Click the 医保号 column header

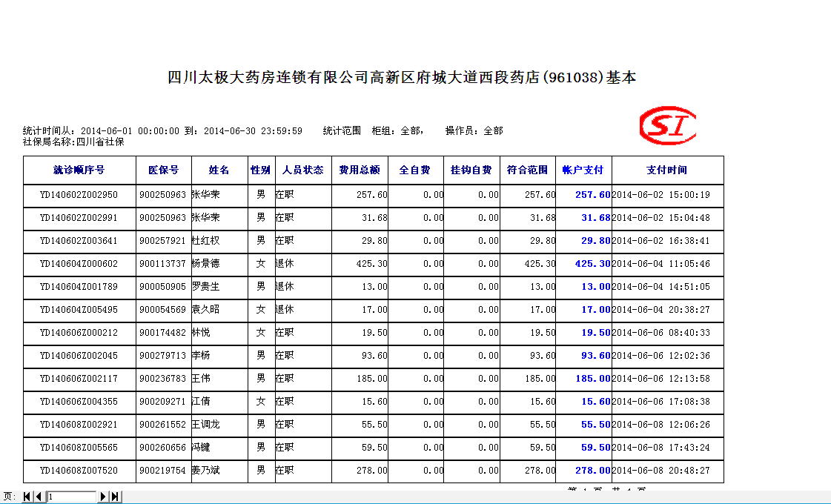(163, 170)
